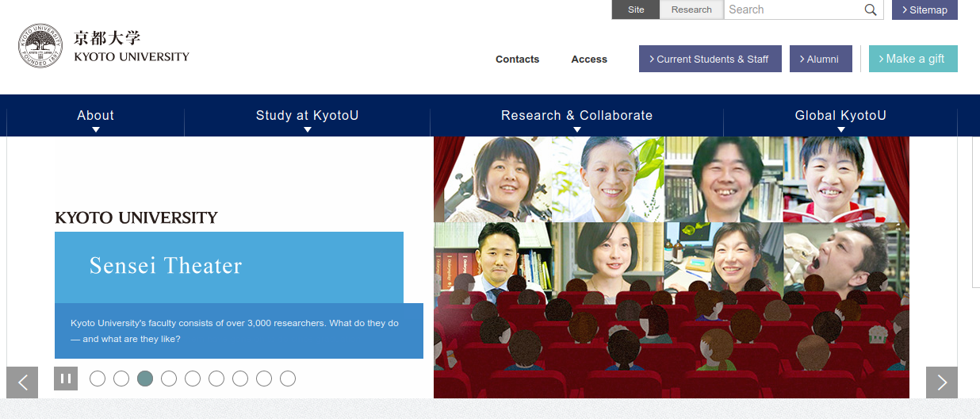Select the fourth slide indicator dot
Viewport: 980px width, 419px height.
(169, 379)
